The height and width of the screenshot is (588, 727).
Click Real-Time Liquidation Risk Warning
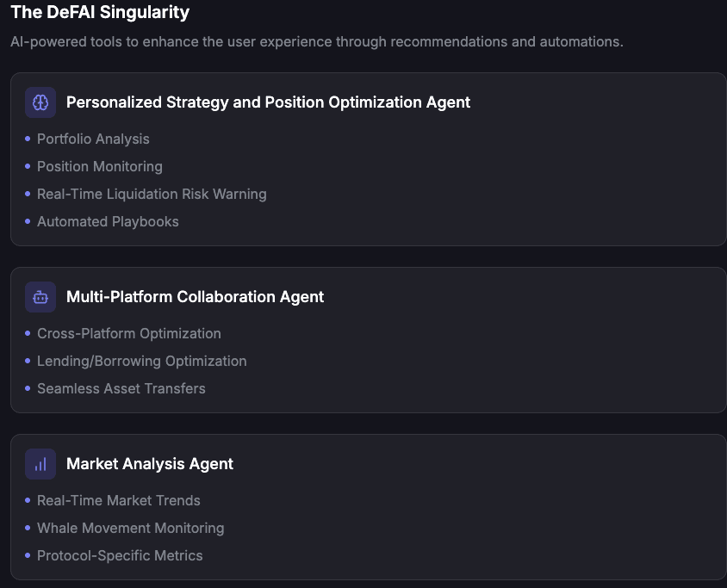click(152, 194)
